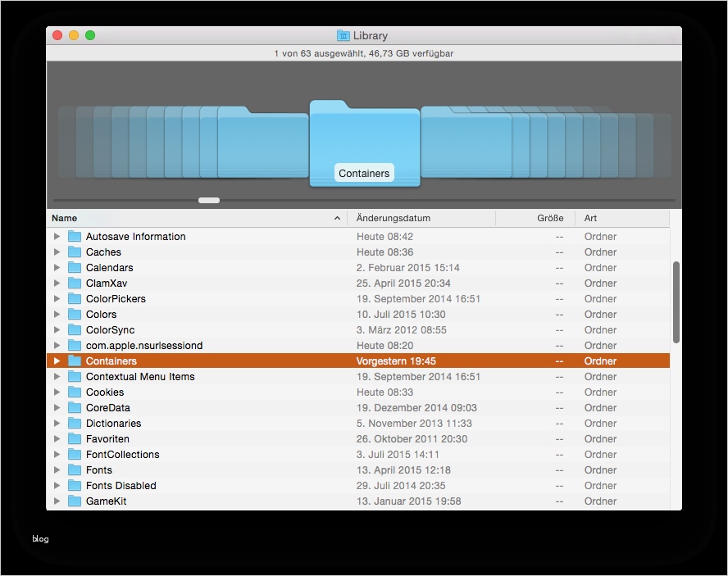The height and width of the screenshot is (576, 728).
Task: Click the ColorSync folder icon
Action: 75,329
